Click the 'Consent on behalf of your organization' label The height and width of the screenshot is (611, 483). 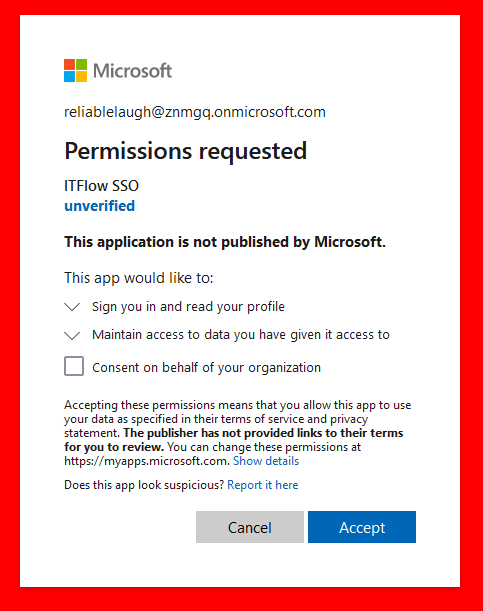coord(206,367)
